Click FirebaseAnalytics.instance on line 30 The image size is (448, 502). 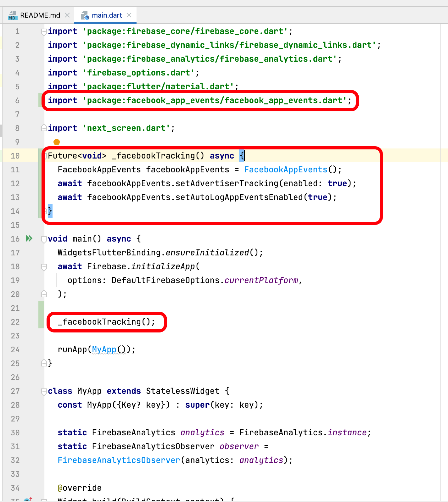(x=303, y=432)
